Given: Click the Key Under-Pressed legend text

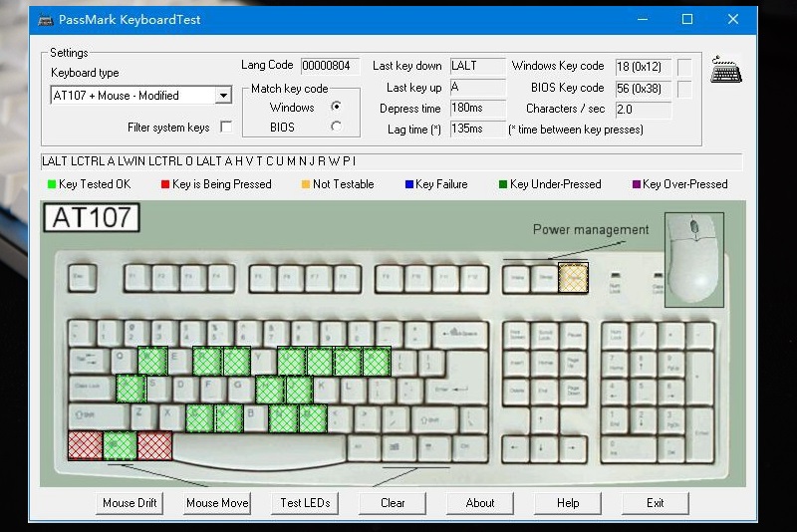Looking at the screenshot, I should 555,184.
